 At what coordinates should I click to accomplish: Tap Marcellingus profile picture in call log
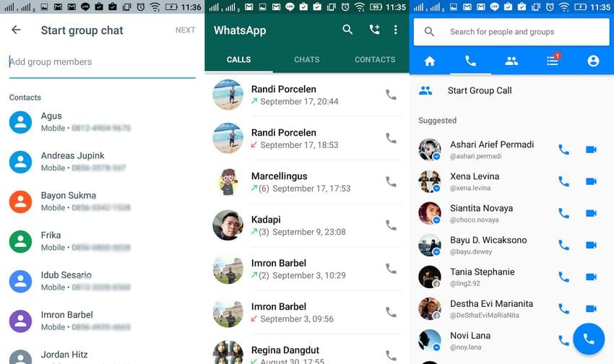[x=228, y=182]
